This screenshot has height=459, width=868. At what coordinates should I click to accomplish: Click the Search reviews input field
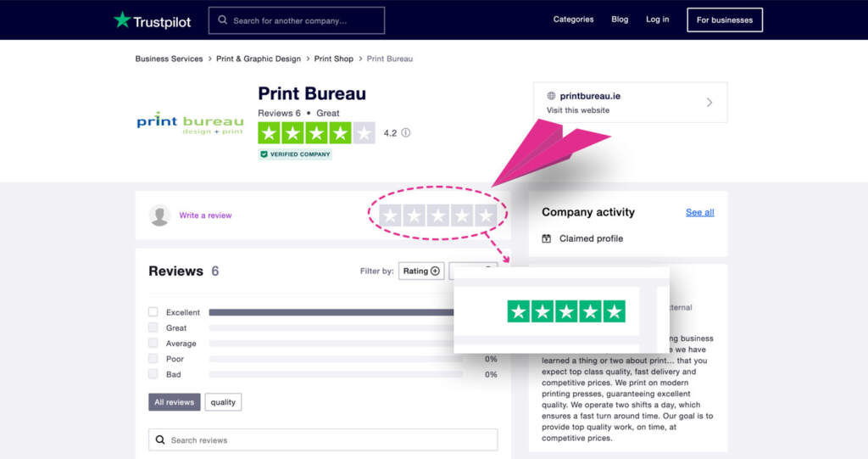[323, 439]
